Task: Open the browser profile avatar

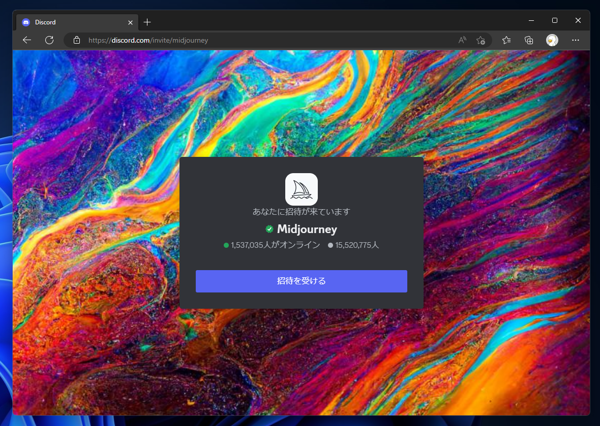Action: pyautogui.click(x=552, y=40)
